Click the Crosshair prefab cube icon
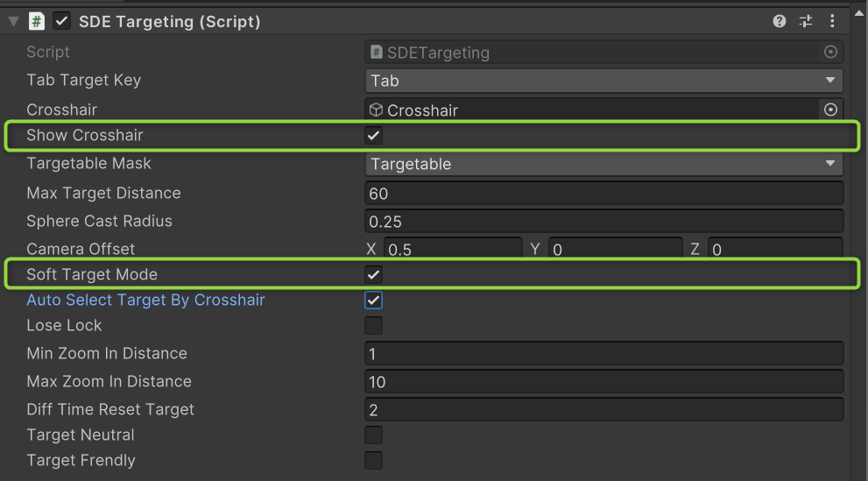This screenshot has width=868, height=481. coord(376,110)
